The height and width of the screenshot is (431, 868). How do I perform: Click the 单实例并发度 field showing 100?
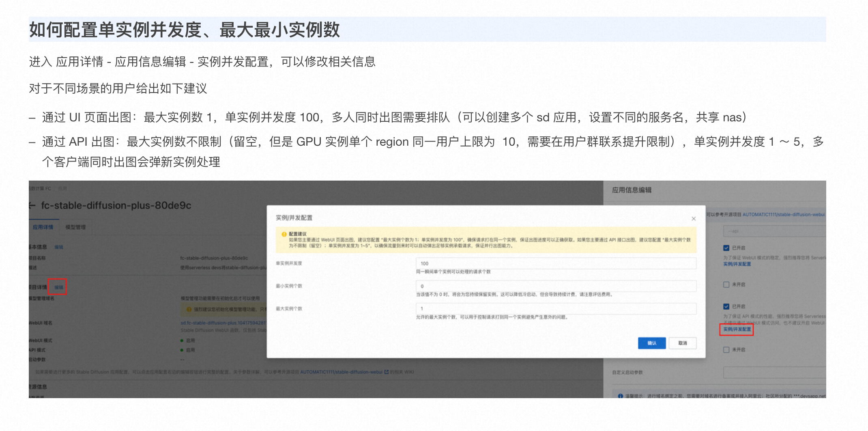556,263
